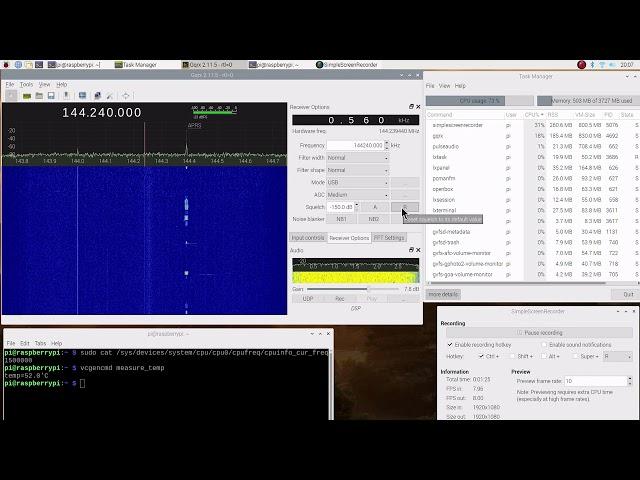Image resolution: width=640 pixels, height=480 pixels.
Task: Close the Receiver Options panel
Action: click(418, 107)
